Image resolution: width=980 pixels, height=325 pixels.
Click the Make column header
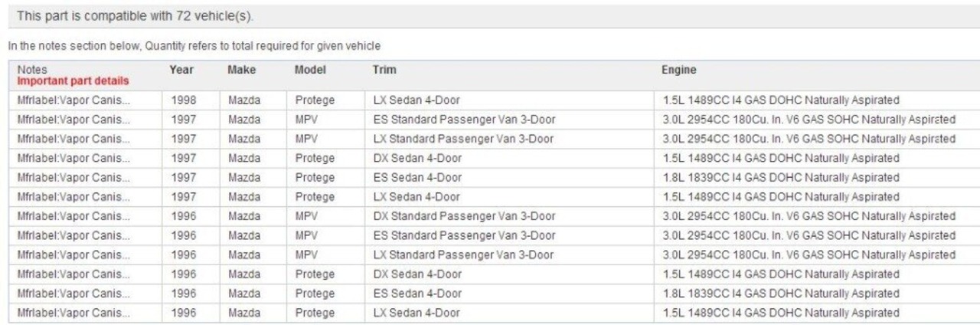point(242,70)
